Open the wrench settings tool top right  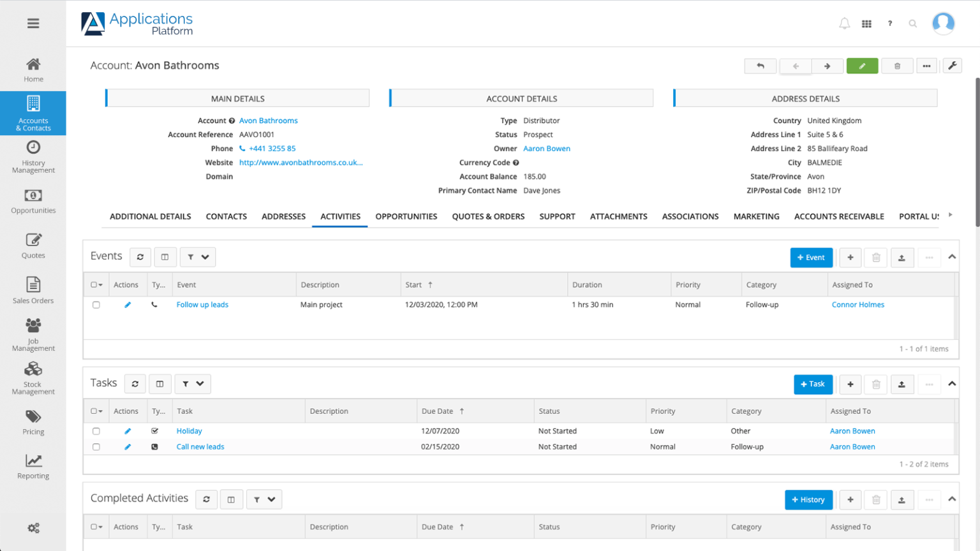coord(953,66)
